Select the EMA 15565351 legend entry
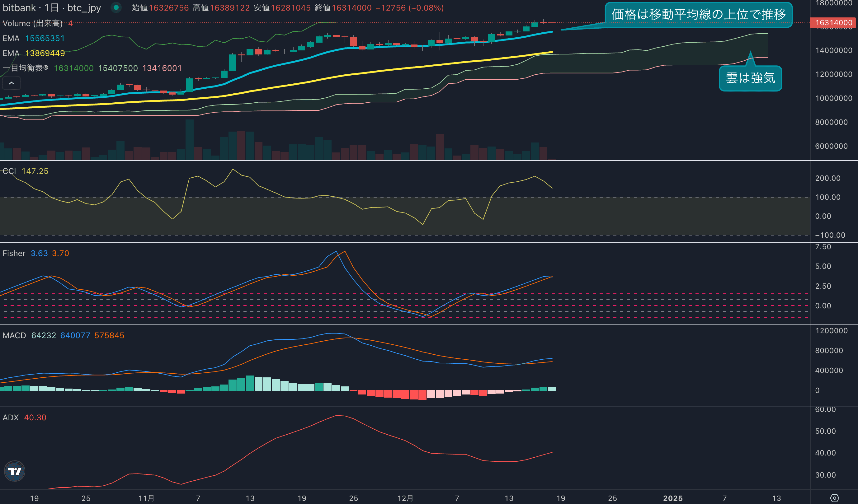The height and width of the screenshot is (504, 858). click(x=33, y=38)
